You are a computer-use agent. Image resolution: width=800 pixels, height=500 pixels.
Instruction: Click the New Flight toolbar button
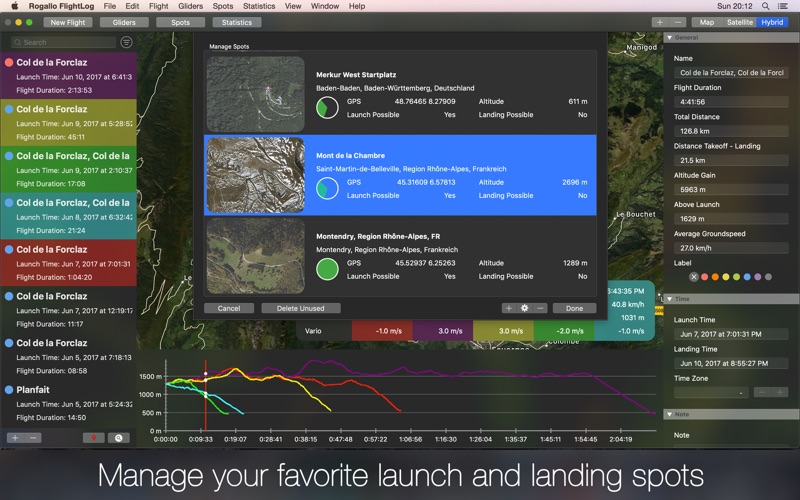[x=68, y=22]
